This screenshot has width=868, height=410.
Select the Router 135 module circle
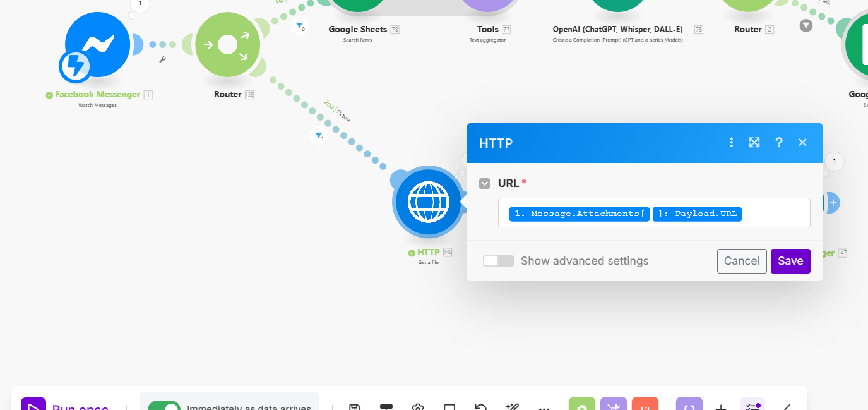tap(227, 45)
